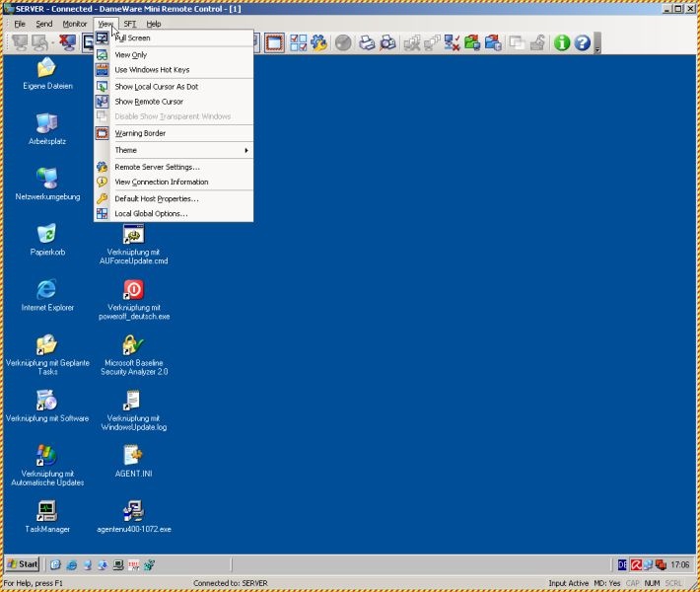This screenshot has height=592, width=700.
Task: Select the AGENT.INI file icon
Action: (134, 456)
